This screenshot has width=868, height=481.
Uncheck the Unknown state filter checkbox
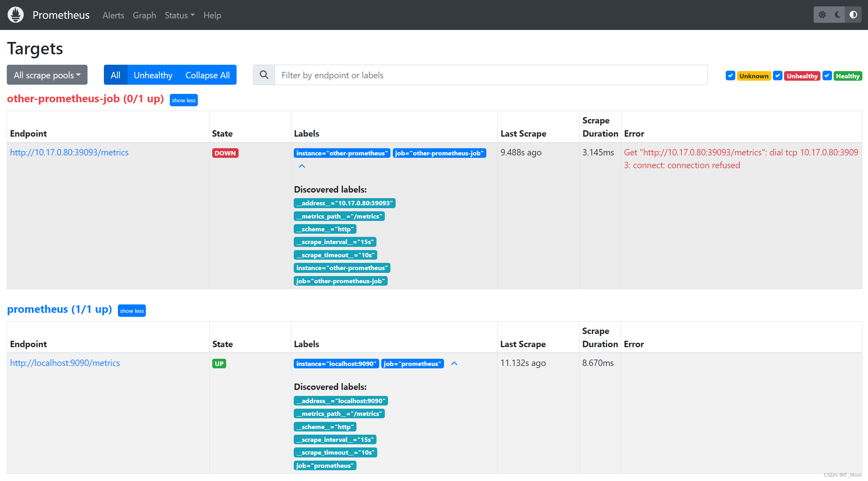[x=730, y=76]
